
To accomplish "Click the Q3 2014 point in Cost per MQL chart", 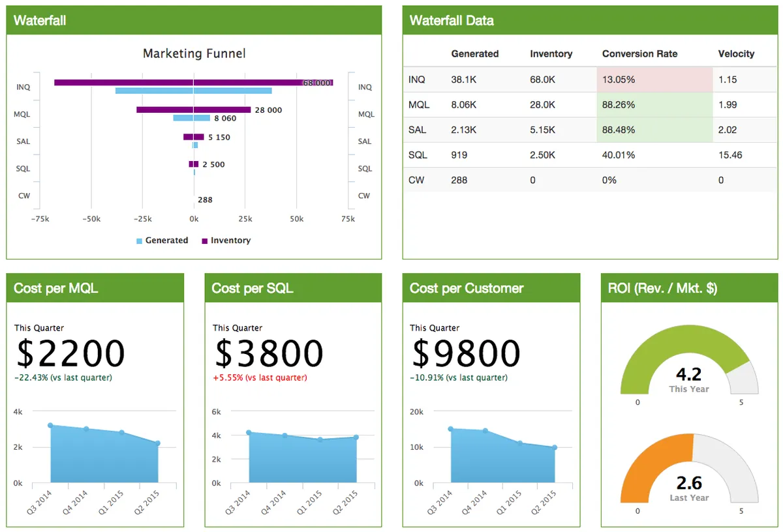I will click(x=50, y=425).
